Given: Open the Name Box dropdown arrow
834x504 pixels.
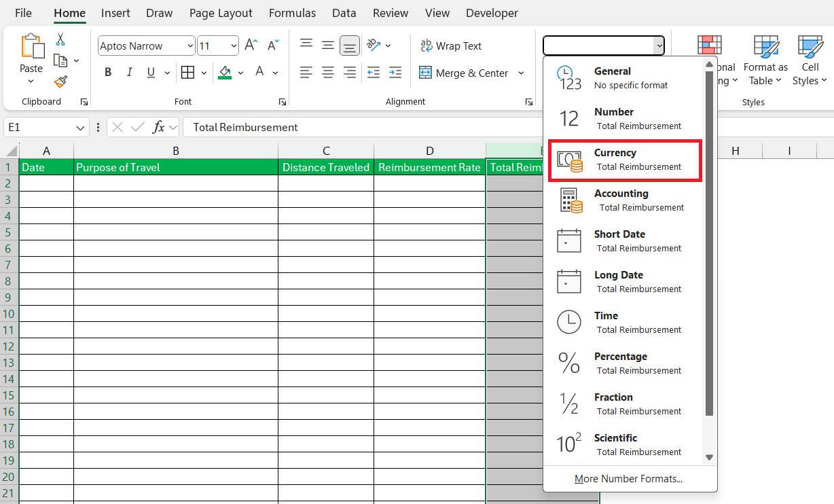Looking at the screenshot, I should coord(81,127).
